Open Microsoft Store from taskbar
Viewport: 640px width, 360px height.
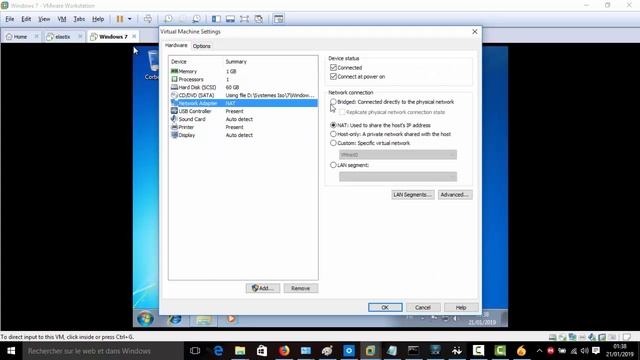pos(262,351)
